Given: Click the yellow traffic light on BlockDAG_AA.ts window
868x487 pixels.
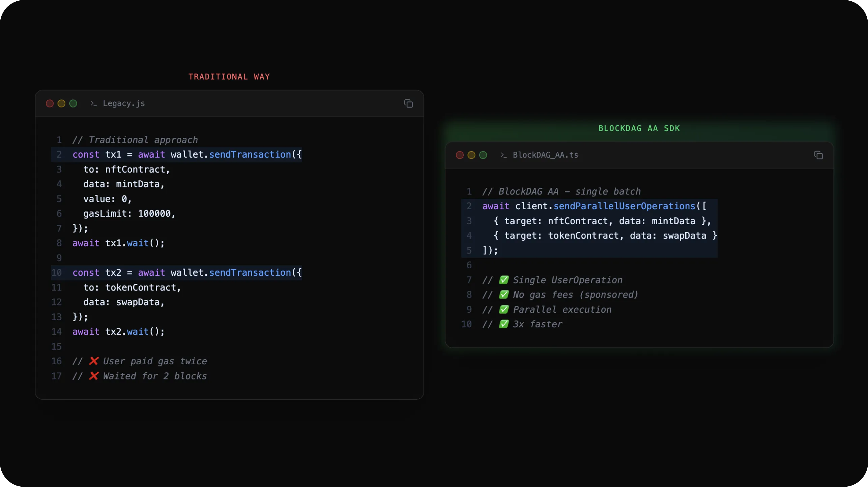Looking at the screenshot, I should 471,155.
